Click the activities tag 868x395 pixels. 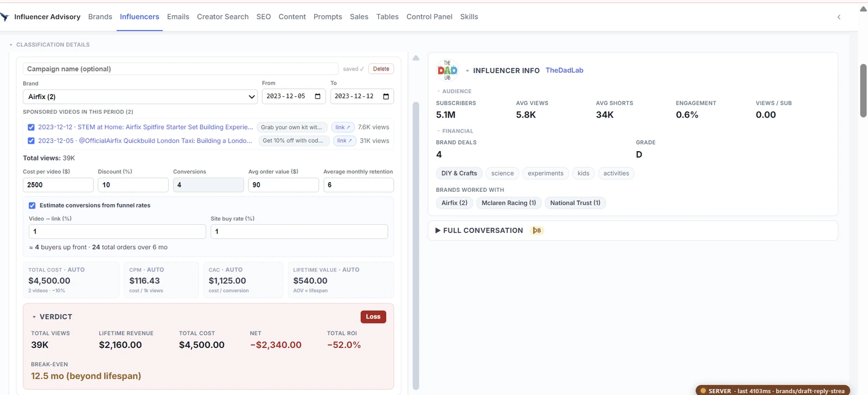(616, 173)
